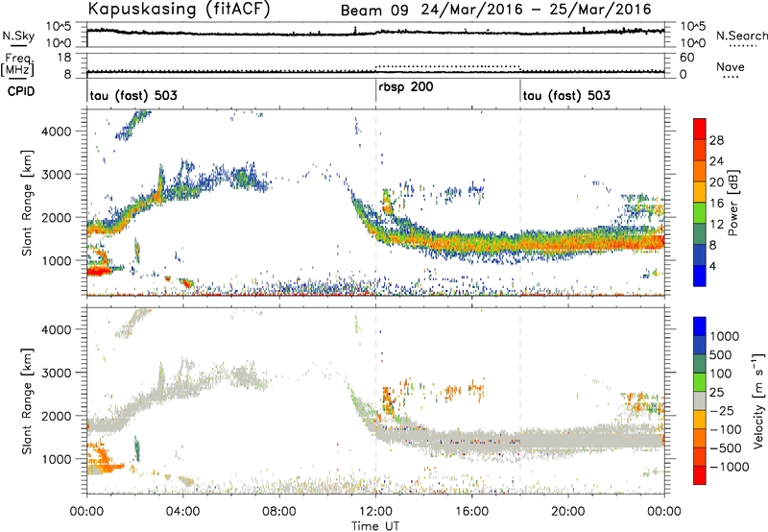Screen dimensions: 768x532
Task: Click the '100' tick on the Velocity color bar
Action: pyautogui.click(x=721, y=374)
